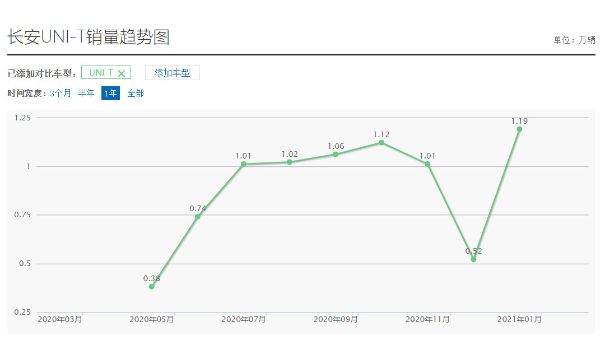
Task: Show 全部 time range data
Action: tap(136, 94)
